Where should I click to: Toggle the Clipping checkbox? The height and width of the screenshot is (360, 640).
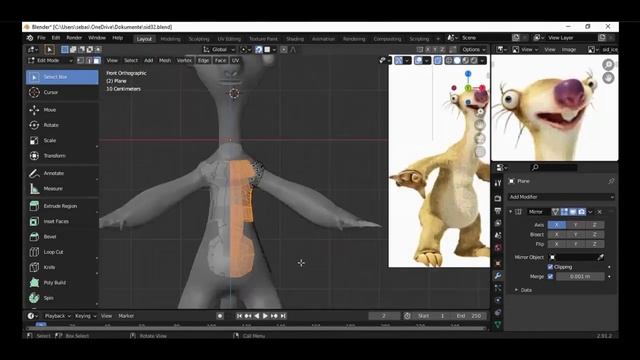550,267
